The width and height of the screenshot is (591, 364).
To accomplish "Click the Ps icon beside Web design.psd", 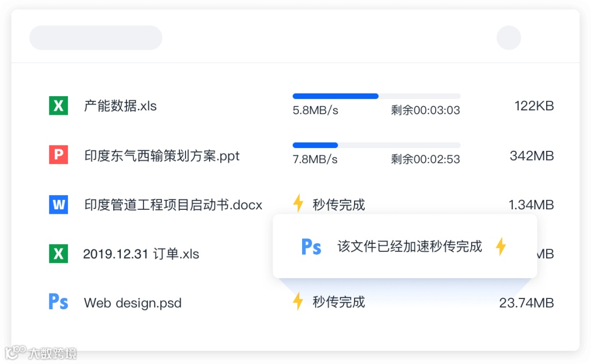I will pyautogui.click(x=59, y=302).
